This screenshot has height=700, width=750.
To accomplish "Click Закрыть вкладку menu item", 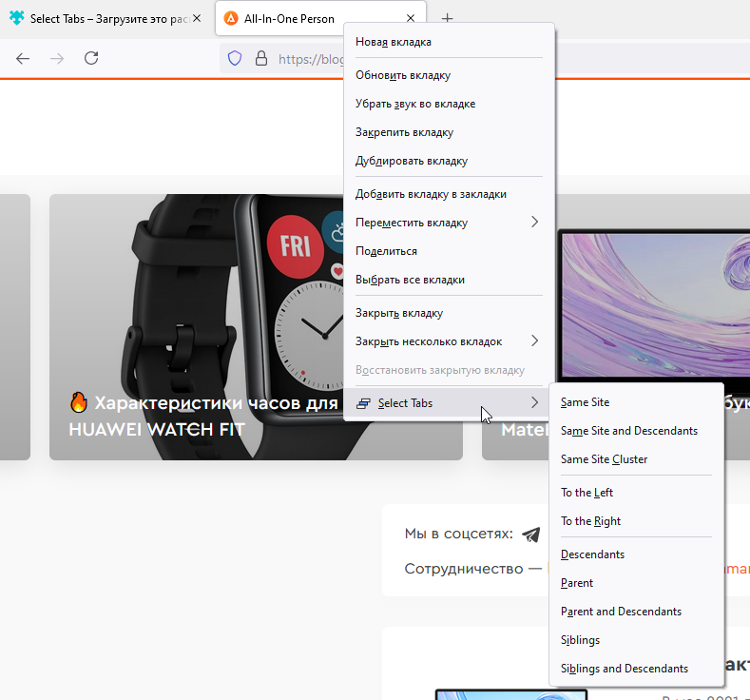I will click(449, 314).
